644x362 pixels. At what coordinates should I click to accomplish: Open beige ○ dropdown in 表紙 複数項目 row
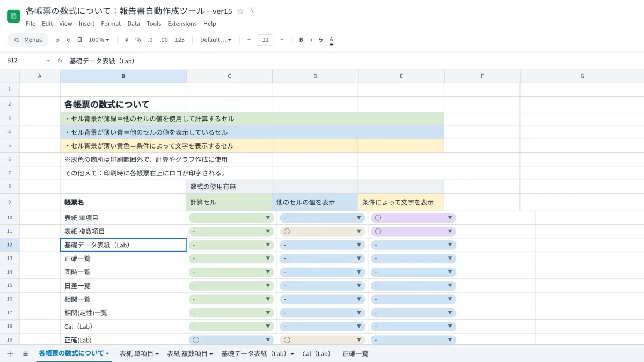coord(322,231)
